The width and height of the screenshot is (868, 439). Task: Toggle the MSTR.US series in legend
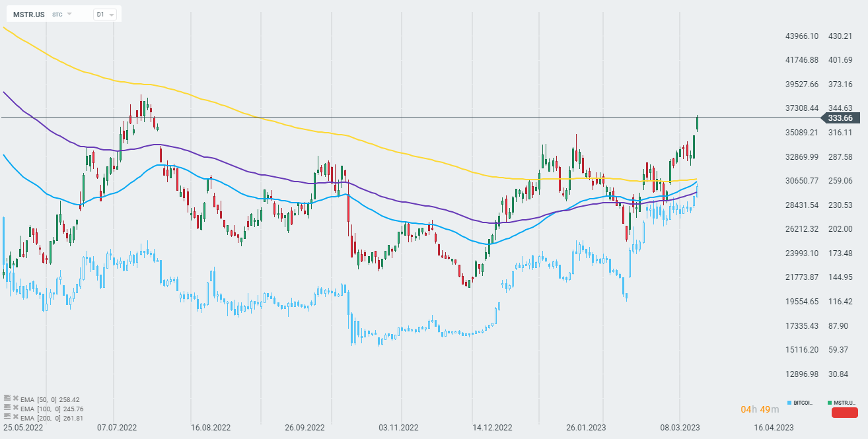844,402
